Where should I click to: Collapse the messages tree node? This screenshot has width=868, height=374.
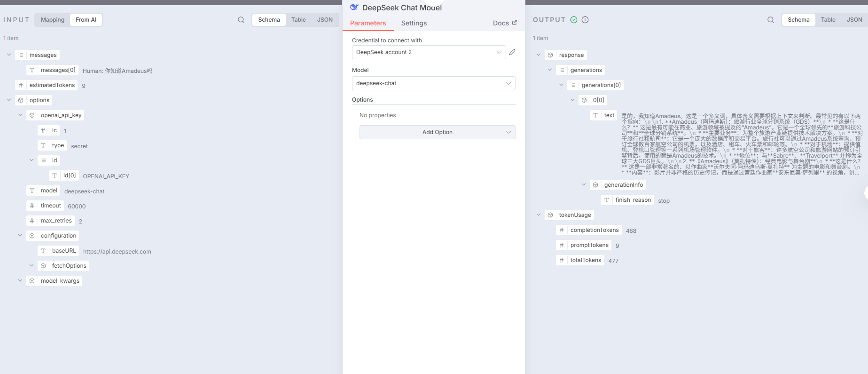(x=9, y=55)
